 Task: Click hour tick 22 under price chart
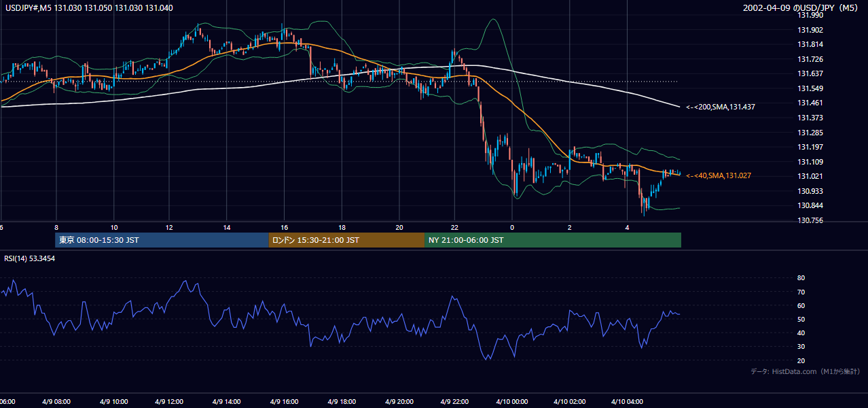(x=454, y=227)
